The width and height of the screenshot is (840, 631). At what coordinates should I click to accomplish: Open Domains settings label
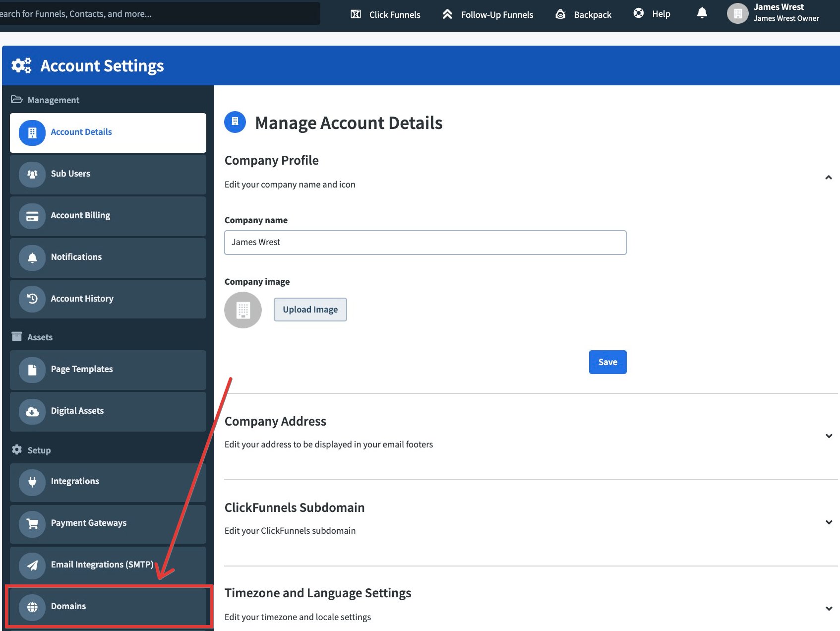68,606
